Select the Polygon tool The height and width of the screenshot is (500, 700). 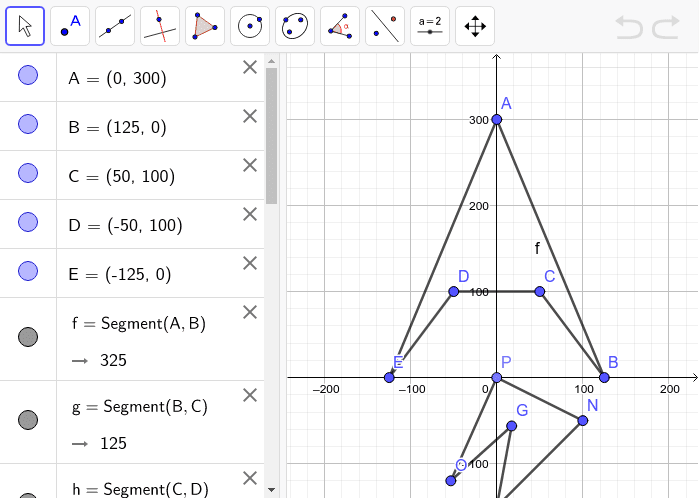(205, 26)
